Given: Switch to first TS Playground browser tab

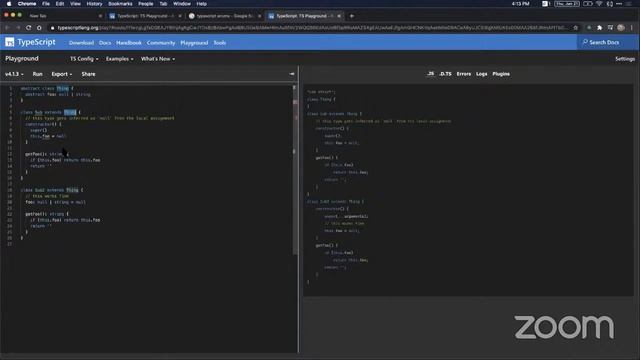Looking at the screenshot, I should 144,16.
